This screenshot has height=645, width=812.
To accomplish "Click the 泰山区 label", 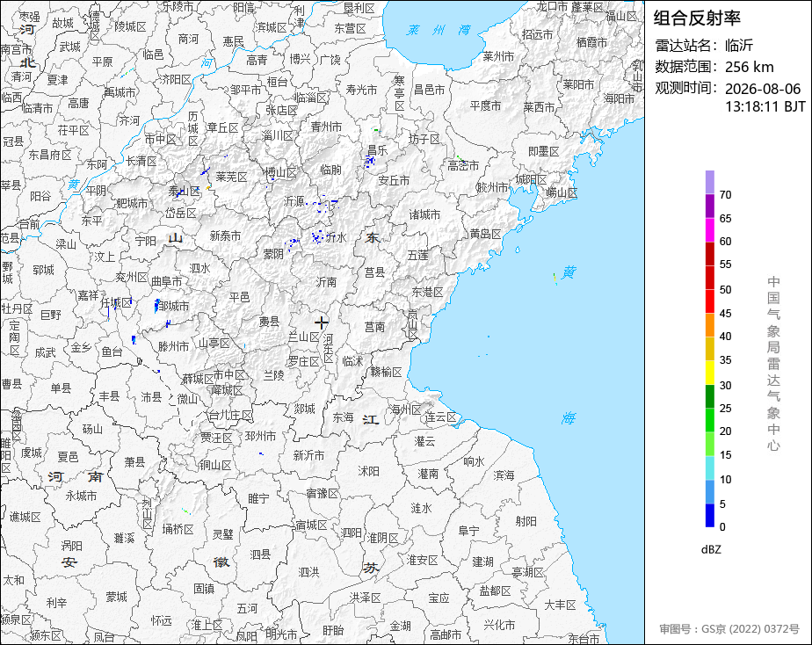I will point(184,191).
